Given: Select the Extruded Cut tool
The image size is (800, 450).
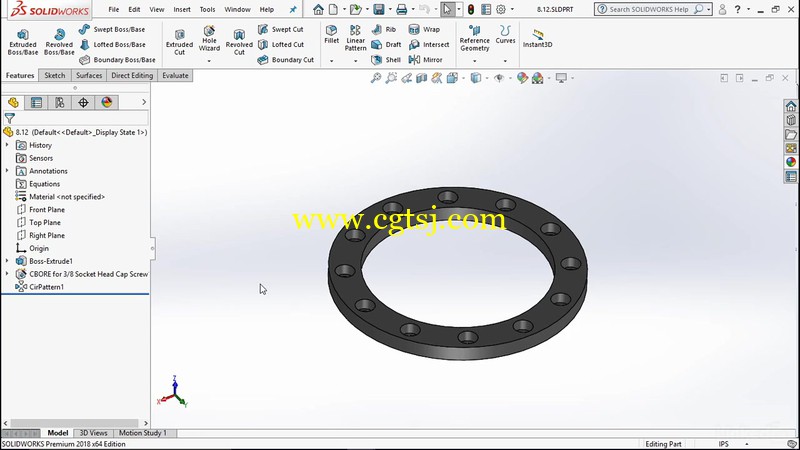Looking at the screenshot, I should [x=180, y=42].
